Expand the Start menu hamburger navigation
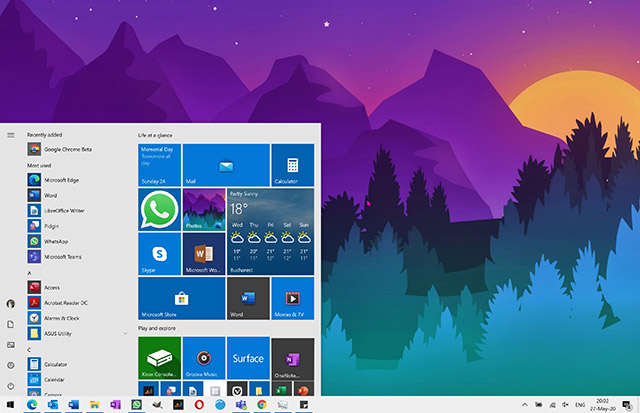This screenshot has width=640, height=413. coord(10,134)
